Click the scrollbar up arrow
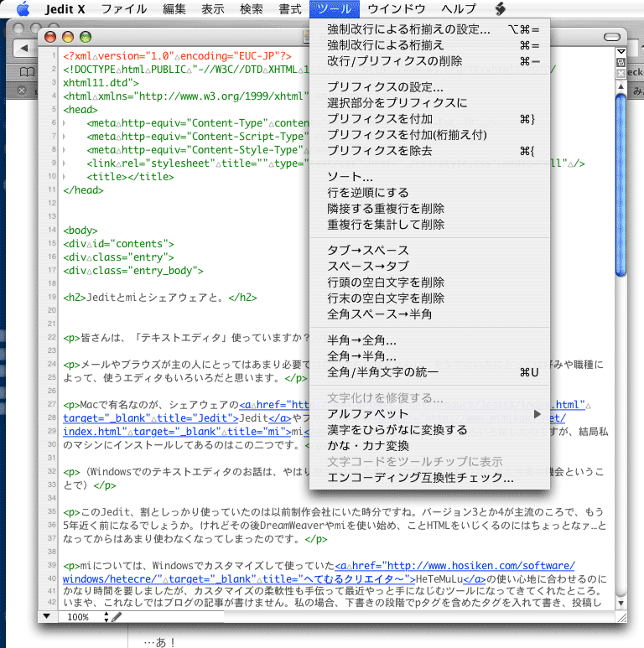 pyautogui.click(x=621, y=86)
